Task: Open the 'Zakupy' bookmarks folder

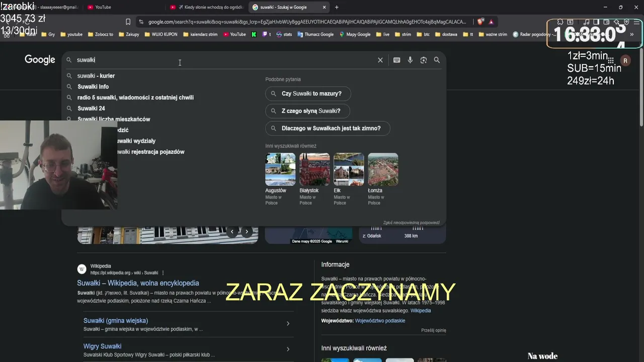Action: coord(128,34)
